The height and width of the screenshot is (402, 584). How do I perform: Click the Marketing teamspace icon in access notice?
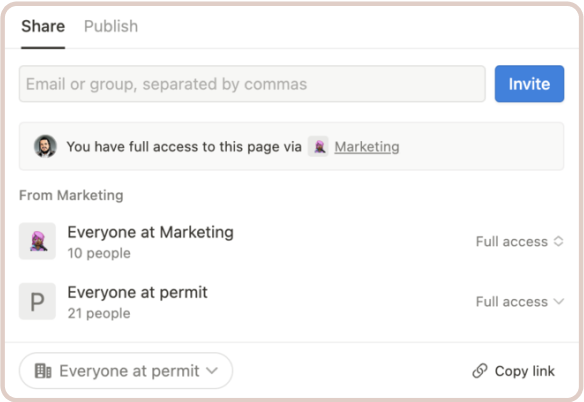[x=318, y=146]
